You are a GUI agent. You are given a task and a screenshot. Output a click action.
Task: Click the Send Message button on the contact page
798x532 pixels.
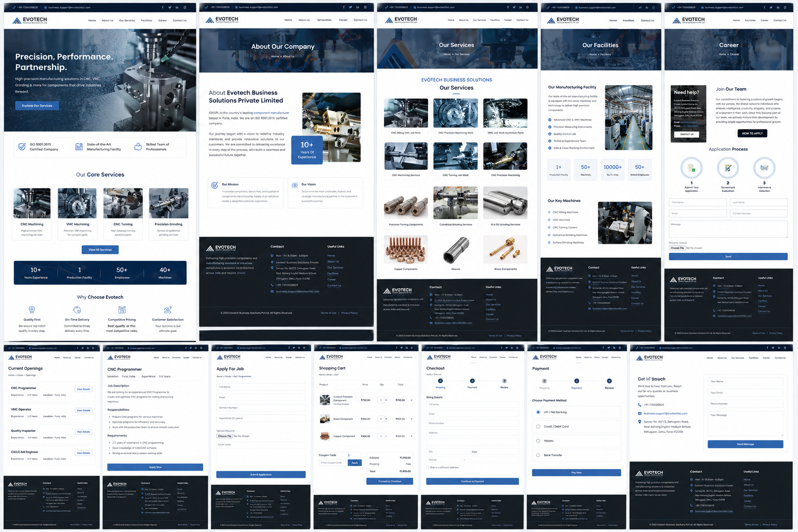[x=745, y=444]
